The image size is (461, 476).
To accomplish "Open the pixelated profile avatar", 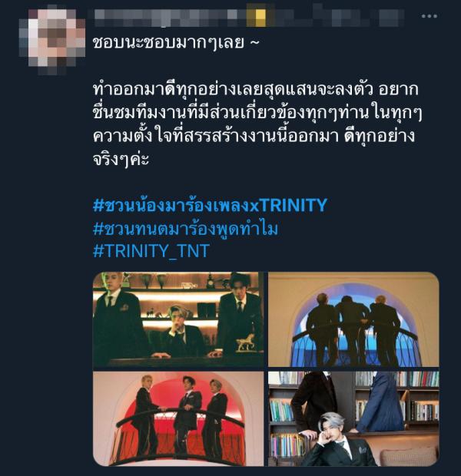I will [x=52, y=39].
